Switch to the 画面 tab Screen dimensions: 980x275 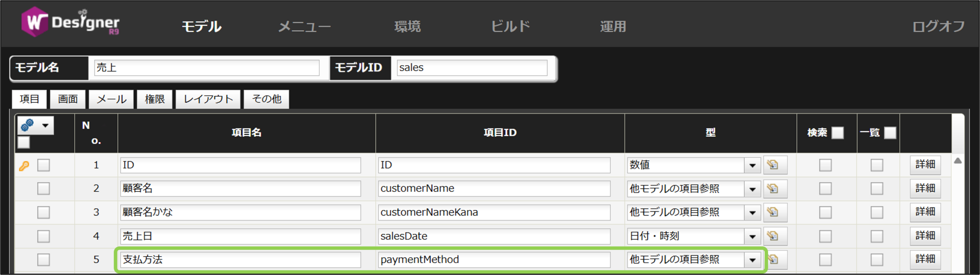68,99
